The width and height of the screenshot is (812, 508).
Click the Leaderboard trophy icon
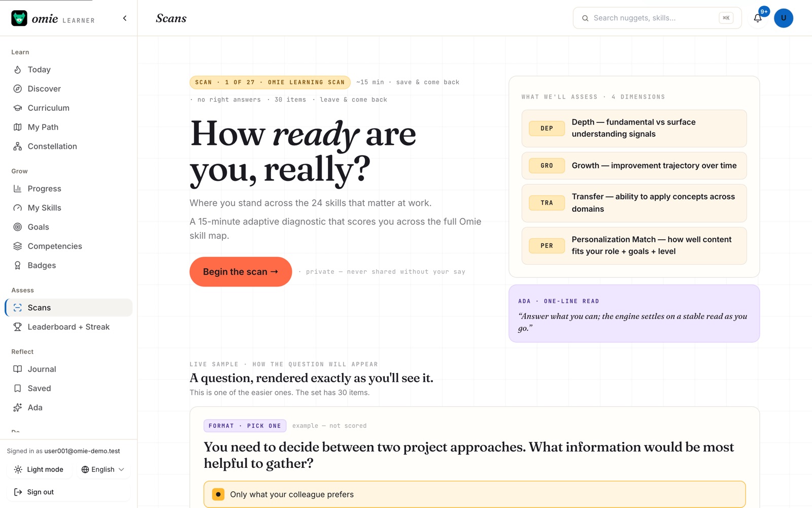coord(18,327)
